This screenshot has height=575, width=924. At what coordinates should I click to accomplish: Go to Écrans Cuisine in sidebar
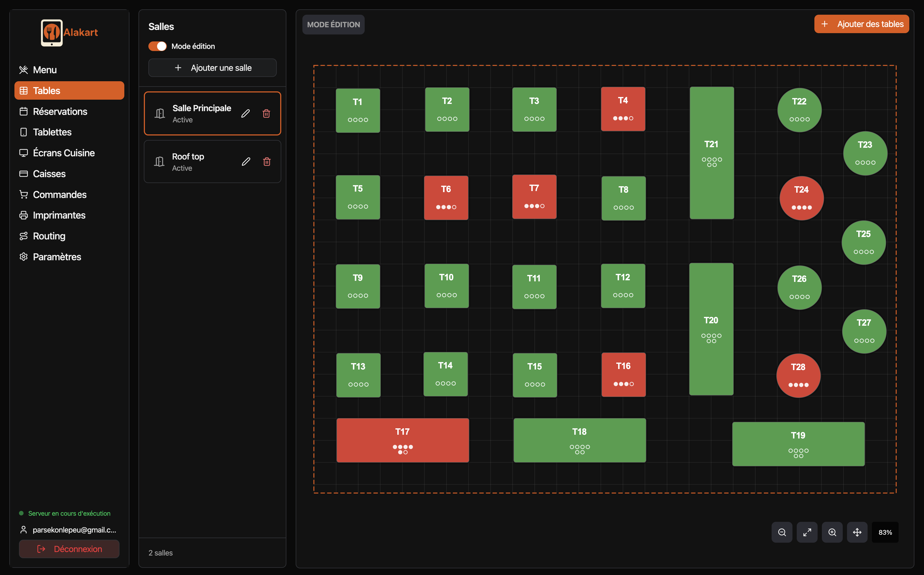coord(64,153)
